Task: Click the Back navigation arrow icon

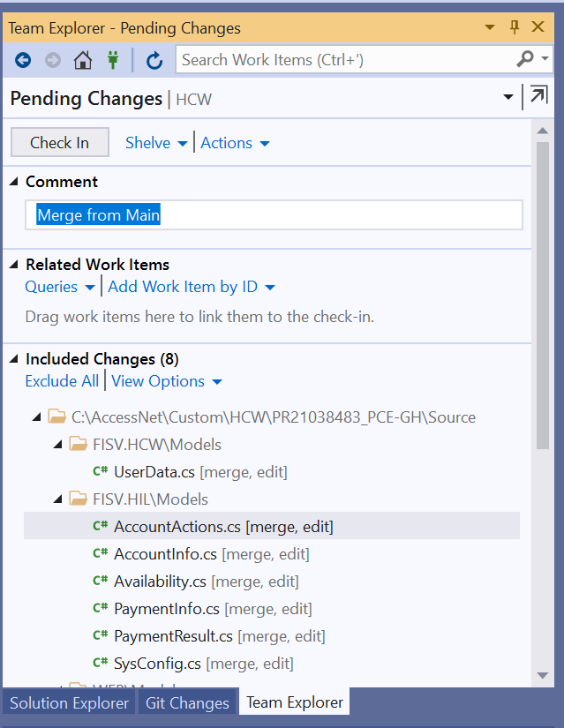Action: (23, 60)
